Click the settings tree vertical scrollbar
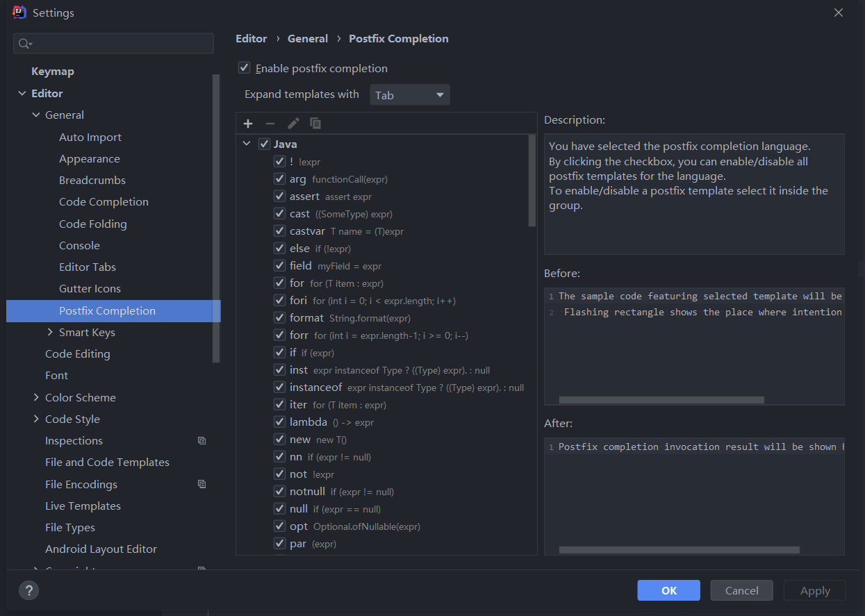 [x=216, y=218]
